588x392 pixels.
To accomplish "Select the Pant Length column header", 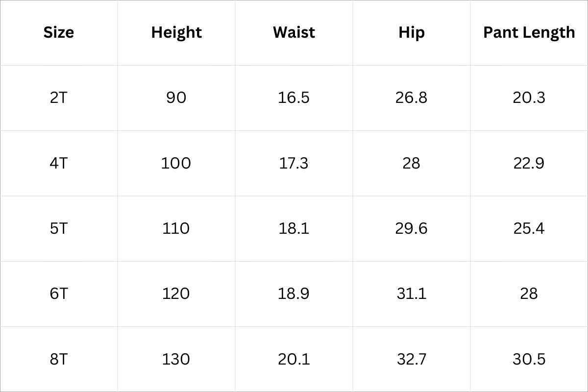I will click(529, 32).
